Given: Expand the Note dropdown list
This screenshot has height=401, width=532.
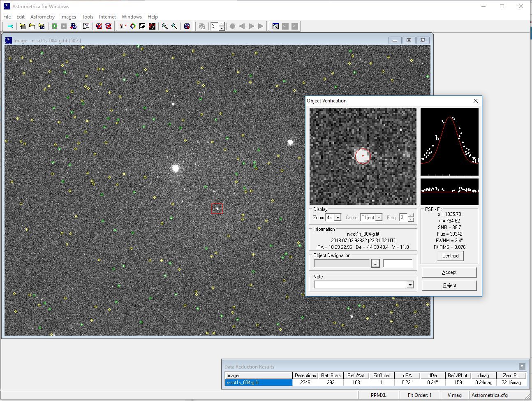Looking at the screenshot, I should 409,285.
